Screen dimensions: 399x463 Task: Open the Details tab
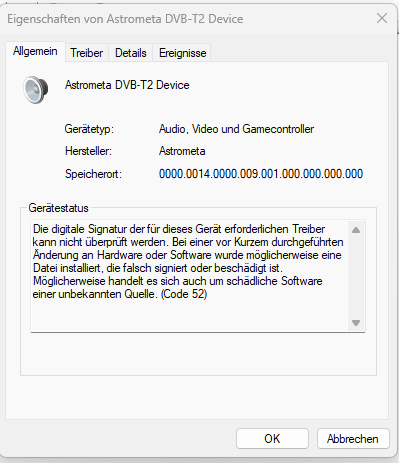pos(131,53)
